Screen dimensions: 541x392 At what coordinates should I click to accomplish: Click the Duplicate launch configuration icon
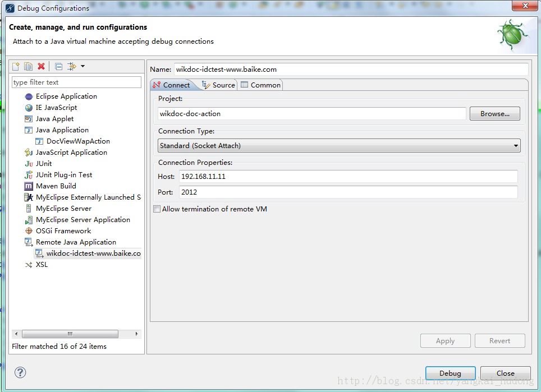[x=28, y=66]
